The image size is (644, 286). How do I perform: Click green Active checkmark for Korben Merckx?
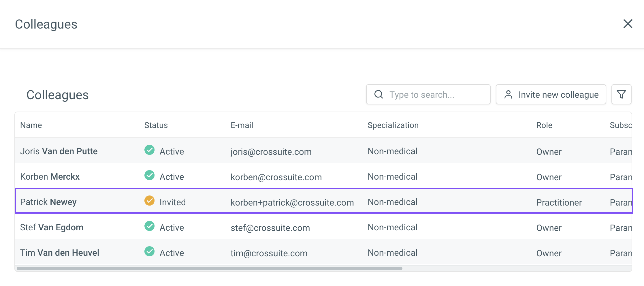[149, 175]
